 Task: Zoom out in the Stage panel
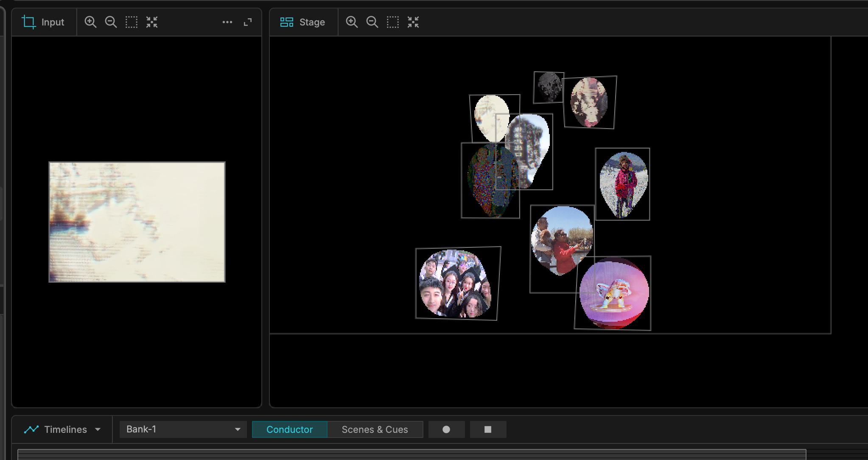tap(372, 22)
